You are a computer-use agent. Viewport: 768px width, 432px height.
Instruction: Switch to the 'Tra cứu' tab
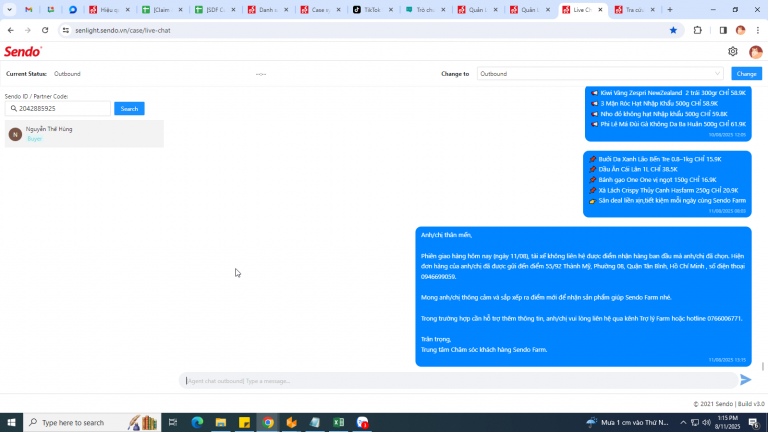point(635,10)
